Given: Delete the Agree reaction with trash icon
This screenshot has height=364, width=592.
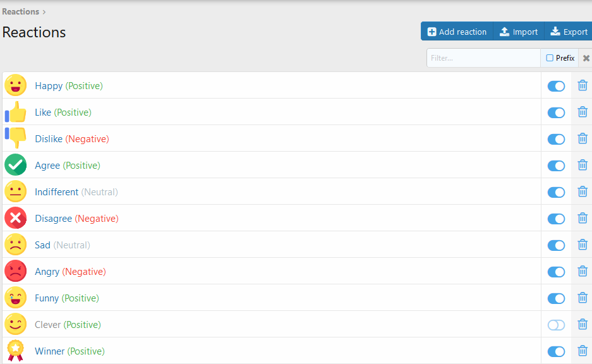Looking at the screenshot, I should pyautogui.click(x=583, y=165).
